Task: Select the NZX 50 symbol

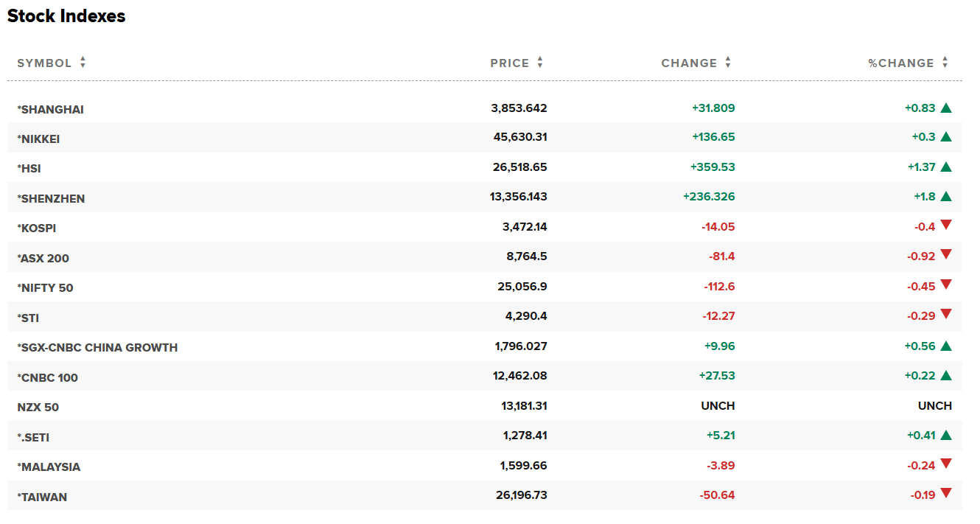Action: point(38,407)
